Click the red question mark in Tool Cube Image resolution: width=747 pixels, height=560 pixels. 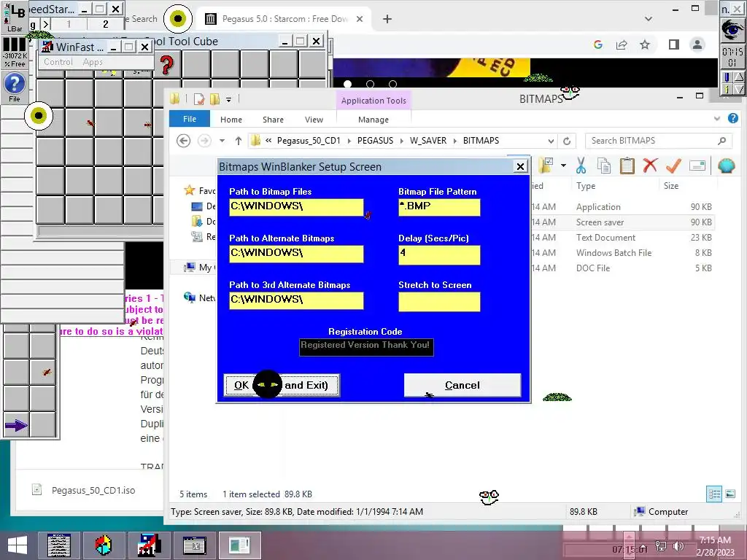click(x=166, y=65)
